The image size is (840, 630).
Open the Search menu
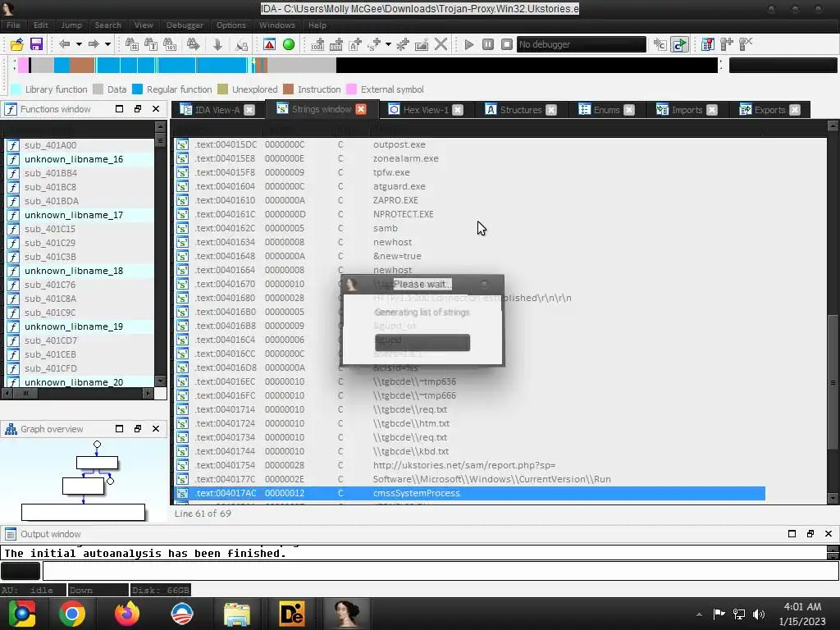(x=107, y=25)
